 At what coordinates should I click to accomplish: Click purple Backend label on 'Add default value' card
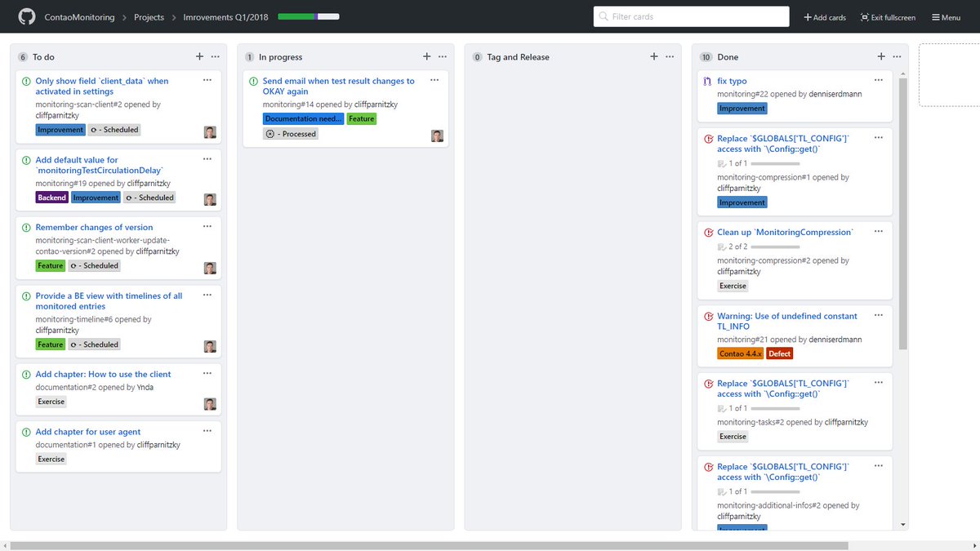pyautogui.click(x=51, y=198)
